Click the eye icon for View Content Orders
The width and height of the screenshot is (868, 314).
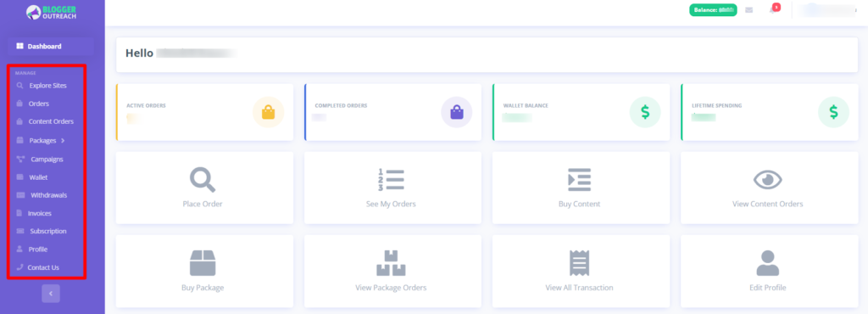pos(767,180)
